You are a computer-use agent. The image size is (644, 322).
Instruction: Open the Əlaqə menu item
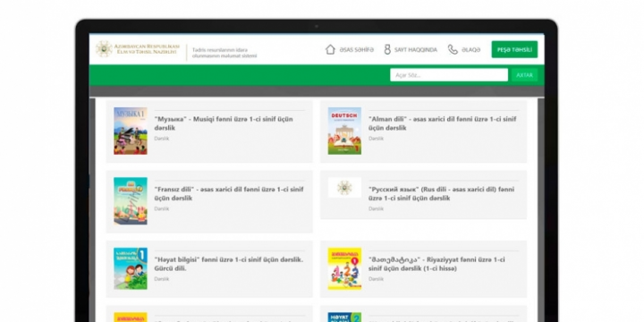pos(471,50)
